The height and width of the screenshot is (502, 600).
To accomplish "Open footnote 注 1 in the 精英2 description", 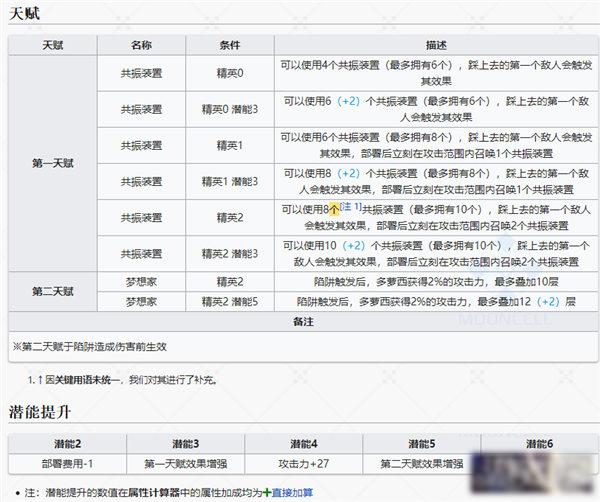I will [351, 207].
